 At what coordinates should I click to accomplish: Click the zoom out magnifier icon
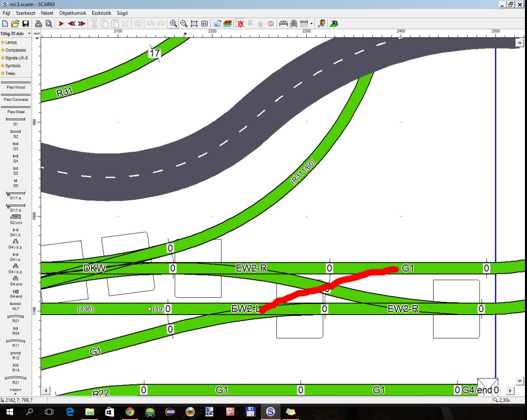(x=184, y=24)
